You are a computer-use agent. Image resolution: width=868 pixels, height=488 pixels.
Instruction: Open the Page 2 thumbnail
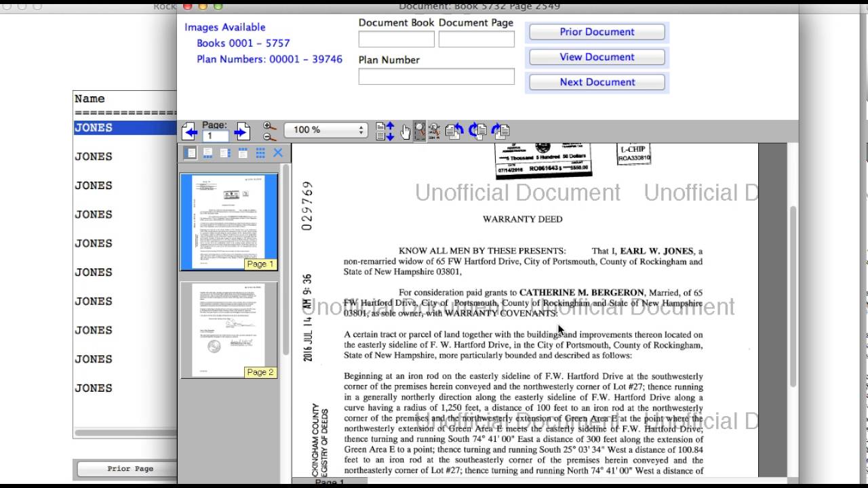229,330
